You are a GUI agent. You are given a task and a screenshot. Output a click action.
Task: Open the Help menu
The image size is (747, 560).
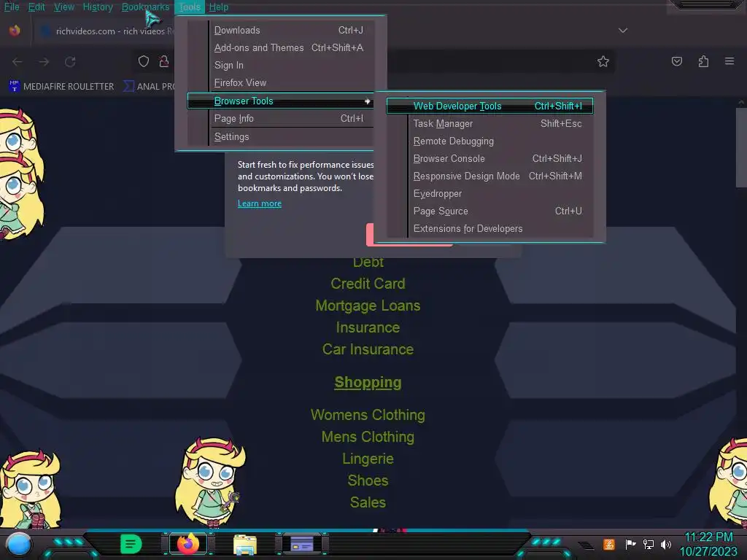[x=219, y=7]
